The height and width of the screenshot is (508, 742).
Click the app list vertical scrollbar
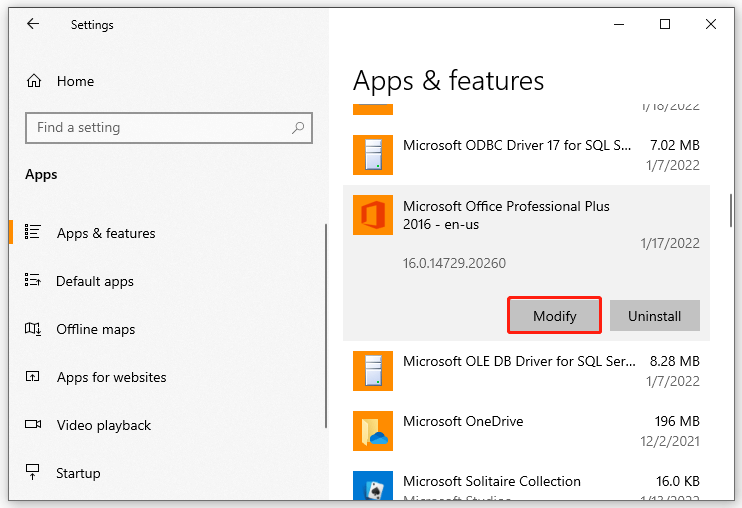tap(731, 210)
